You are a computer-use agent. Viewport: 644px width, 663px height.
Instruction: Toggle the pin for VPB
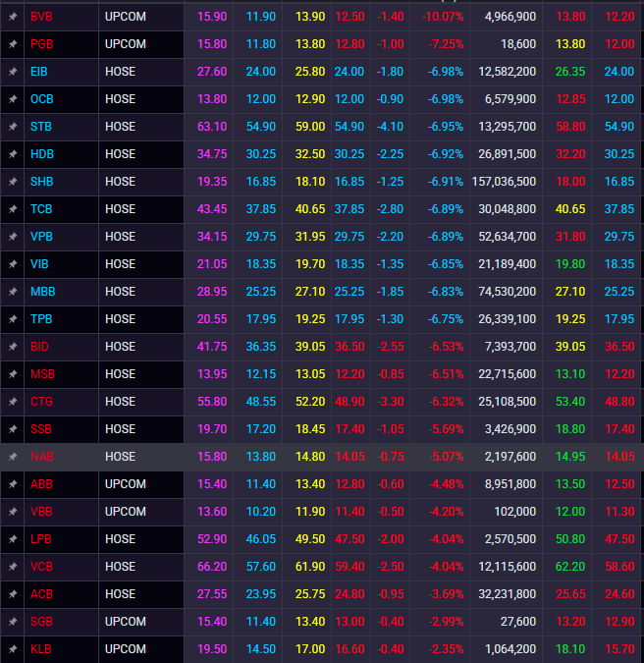point(12,237)
